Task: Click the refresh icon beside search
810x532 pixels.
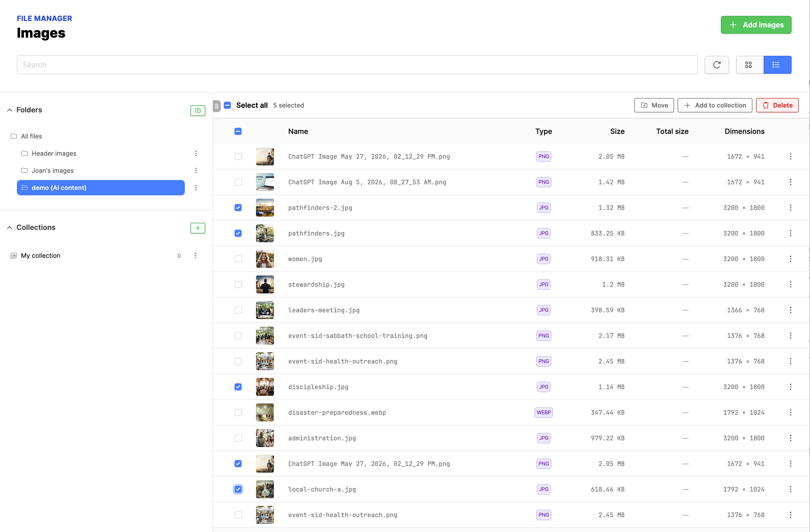Action: tap(716, 65)
